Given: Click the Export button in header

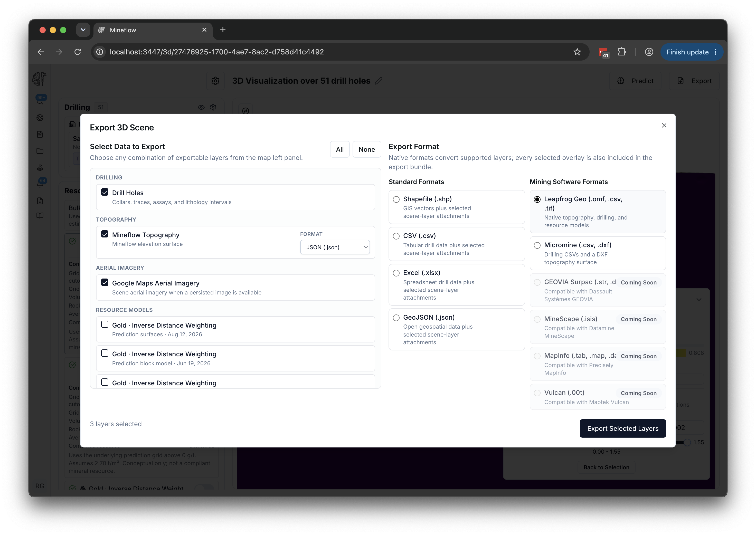Looking at the screenshot, I should click(x=694, y=81).
